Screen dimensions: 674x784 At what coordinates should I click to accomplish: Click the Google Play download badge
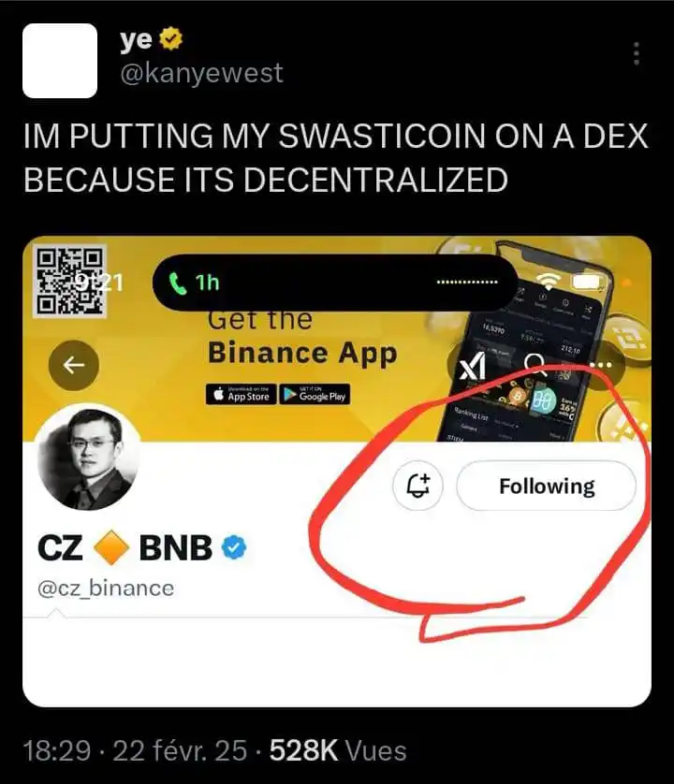click(315, 395)
